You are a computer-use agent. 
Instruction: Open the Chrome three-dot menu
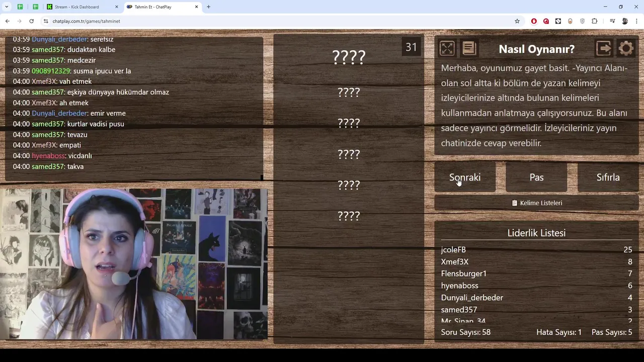637,21
